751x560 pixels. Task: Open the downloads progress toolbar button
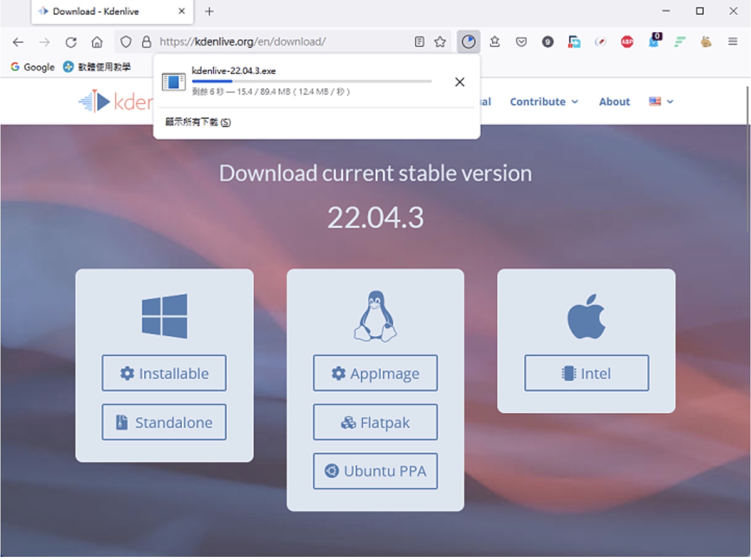(469, 42)
